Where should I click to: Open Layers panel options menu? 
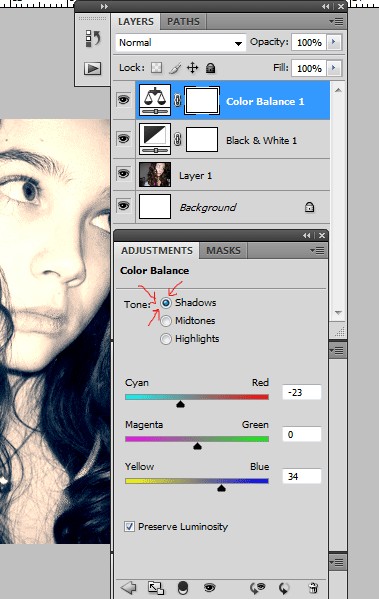click(x=336, y=22)
